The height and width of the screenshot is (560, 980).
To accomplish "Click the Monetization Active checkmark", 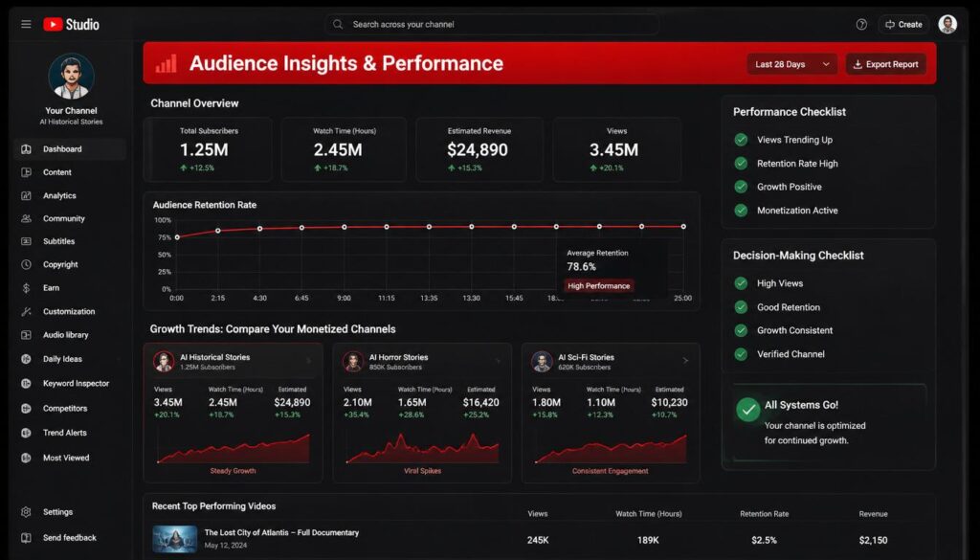I will pyautogui.click(x=742, y=211).
